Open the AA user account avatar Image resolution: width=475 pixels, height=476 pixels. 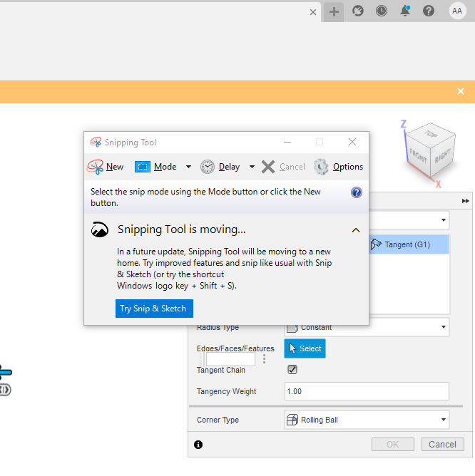coord(457,11)
